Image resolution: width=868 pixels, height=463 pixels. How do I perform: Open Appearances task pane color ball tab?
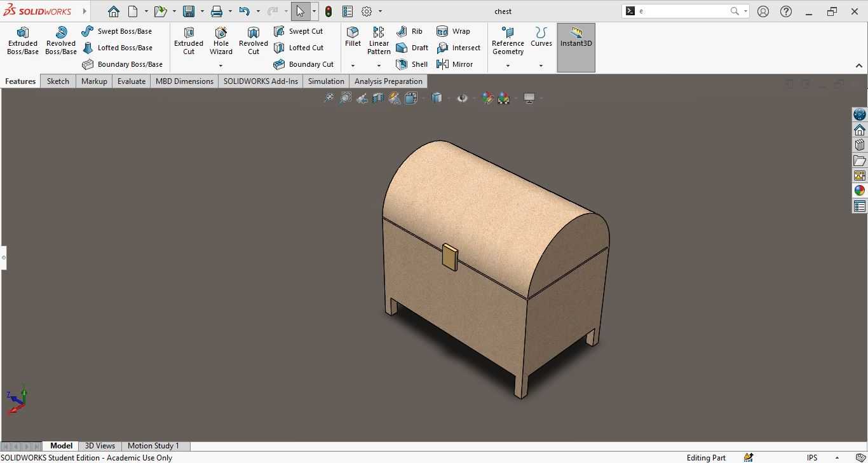click(x=860, y=191)
